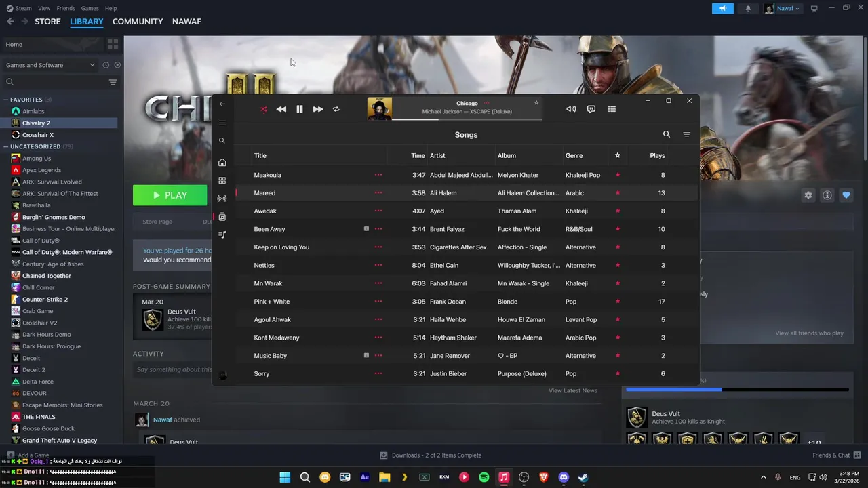
Task: Open more options for Nettles
Action: (x=378, y=265)
